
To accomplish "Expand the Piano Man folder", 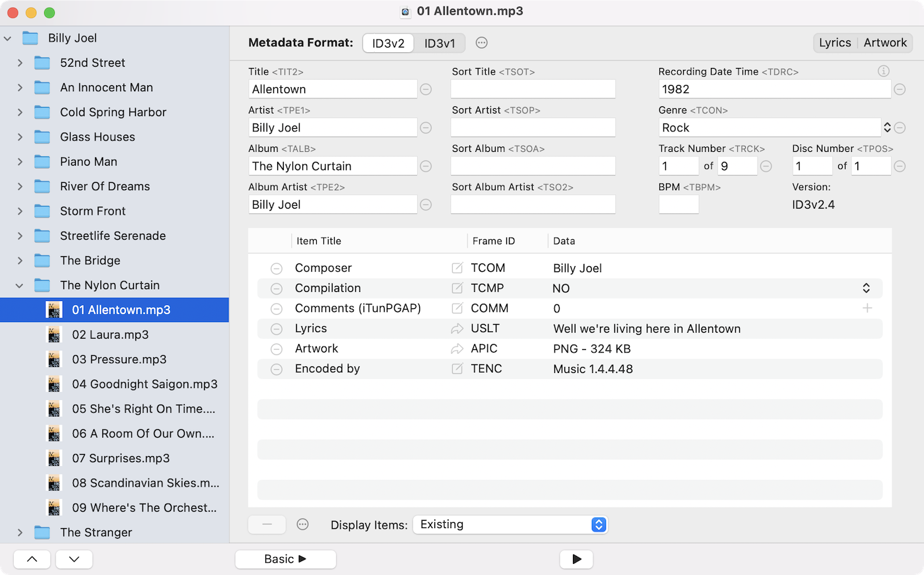I will coord(20,162).
